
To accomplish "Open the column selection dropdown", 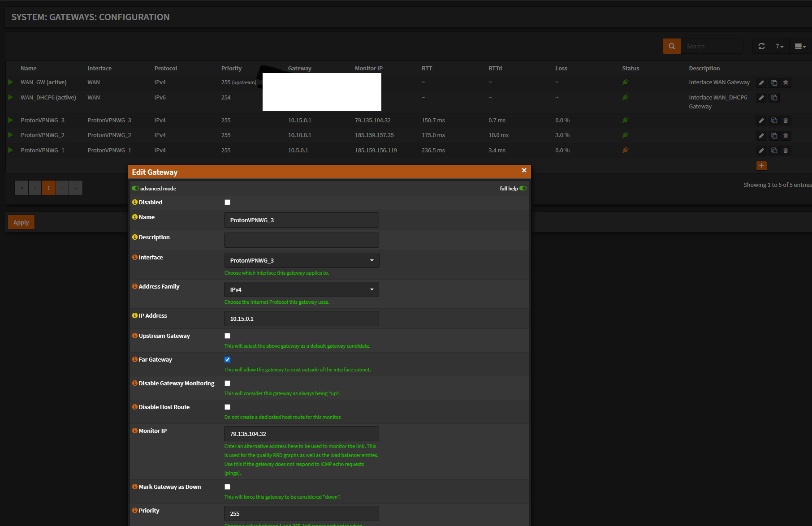I will click(800, 46).
